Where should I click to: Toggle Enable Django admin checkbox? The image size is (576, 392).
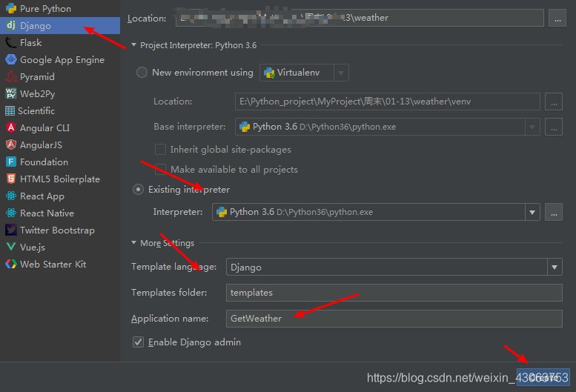coord(138,342)
